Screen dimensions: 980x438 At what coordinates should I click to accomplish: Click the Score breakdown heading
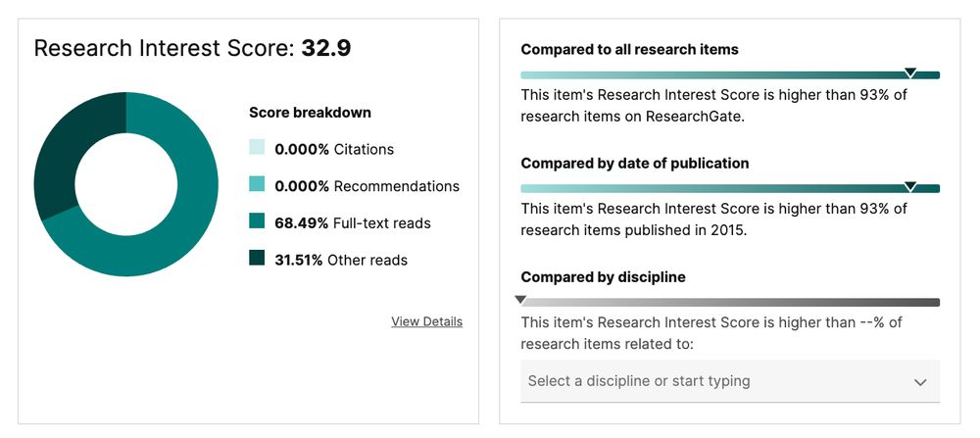point(310,113)
